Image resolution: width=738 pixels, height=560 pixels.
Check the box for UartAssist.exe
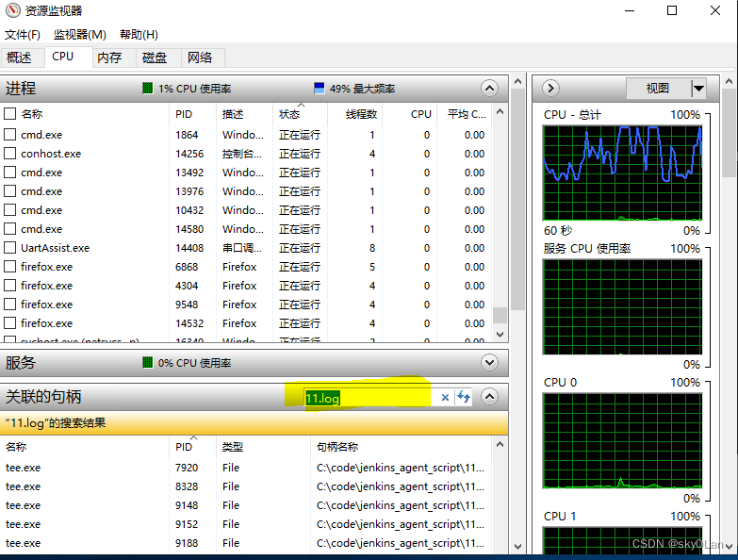click(x=9, y=248)
